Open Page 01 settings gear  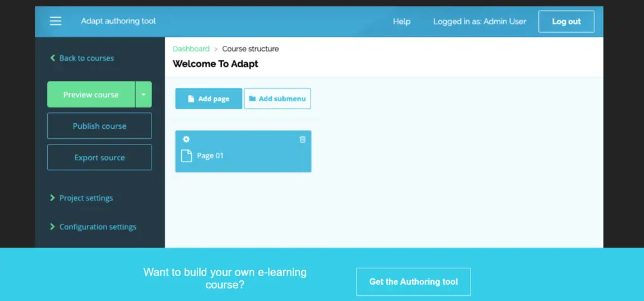coord(186,140)
